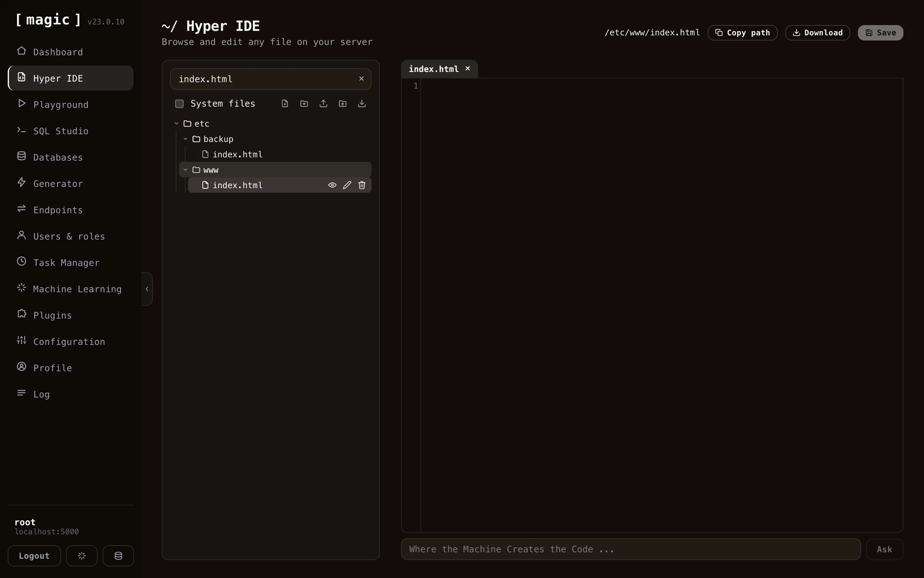Open the Generator lightning icon
Viewport: 924px width, 578px height.
(22, 183)
